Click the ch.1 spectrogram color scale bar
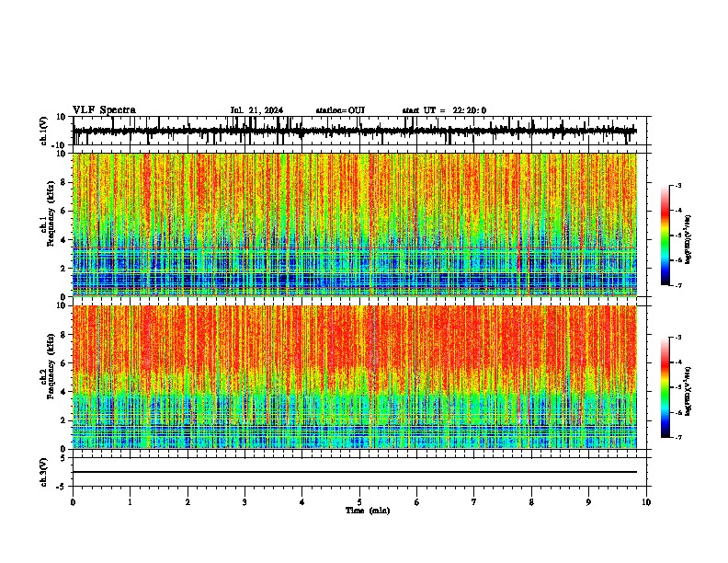Viewport: 728px width, 563px height. click(665, 236)
